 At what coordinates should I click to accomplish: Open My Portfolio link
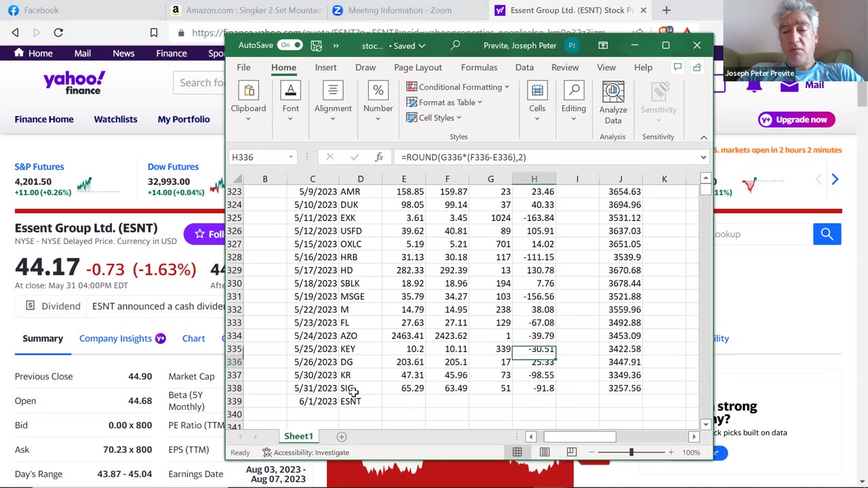click(x=184, y=119)
